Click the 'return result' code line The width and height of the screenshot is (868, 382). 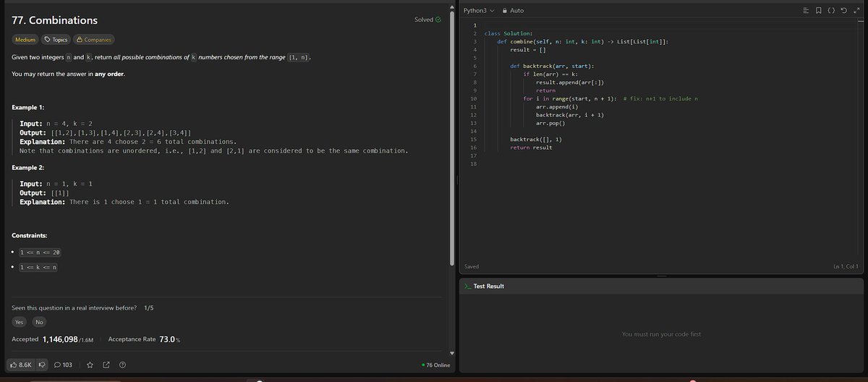point(531,148)
